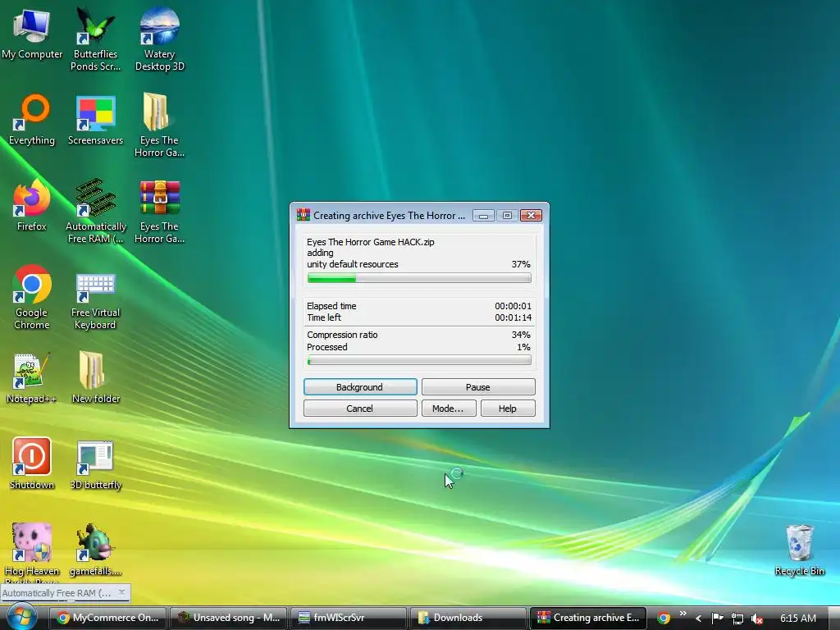Switch to Unsaved song taskbar window
Screen dimensions: 840x630
click(x=229, y=618)
